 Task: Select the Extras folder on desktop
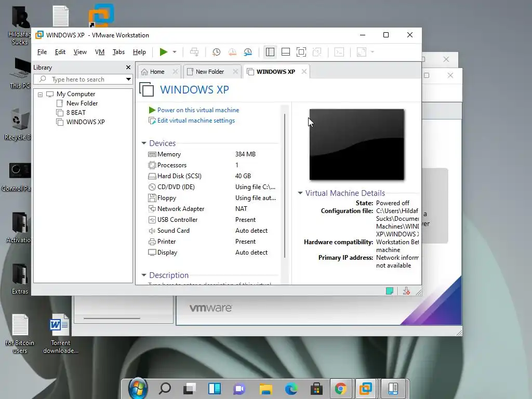coord(20,279)
